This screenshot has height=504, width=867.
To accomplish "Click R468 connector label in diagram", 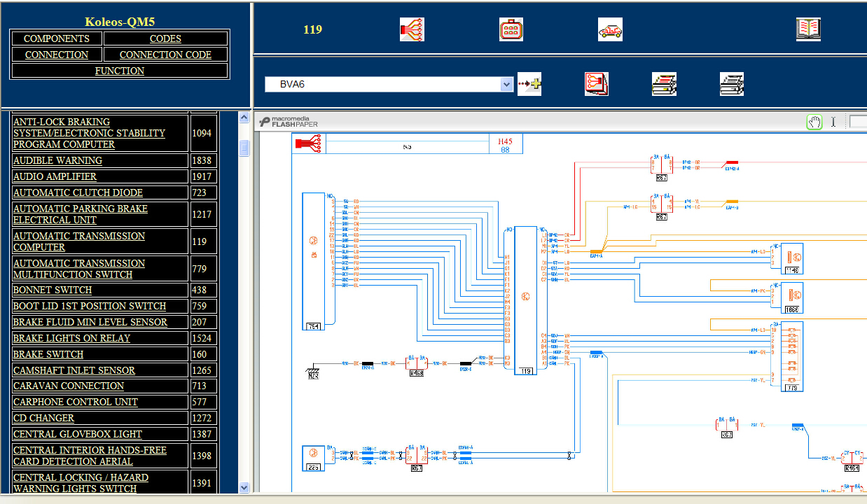I will tap(417, 374).
